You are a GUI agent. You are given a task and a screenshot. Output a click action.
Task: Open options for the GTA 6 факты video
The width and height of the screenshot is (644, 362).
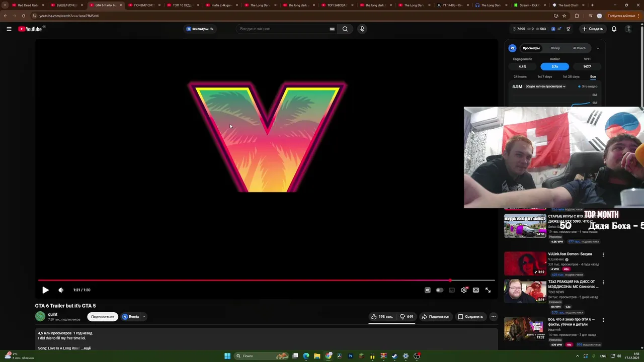tap(603, 320)
